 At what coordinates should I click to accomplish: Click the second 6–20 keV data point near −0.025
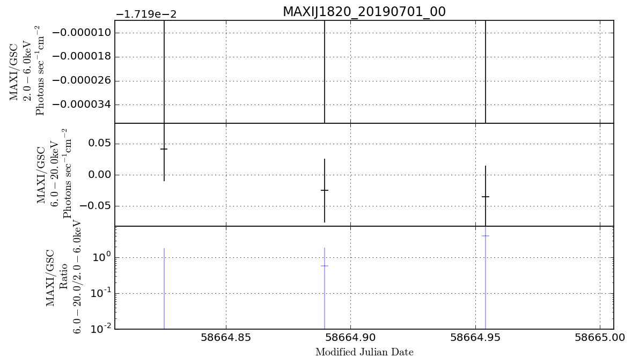point(325,190)
